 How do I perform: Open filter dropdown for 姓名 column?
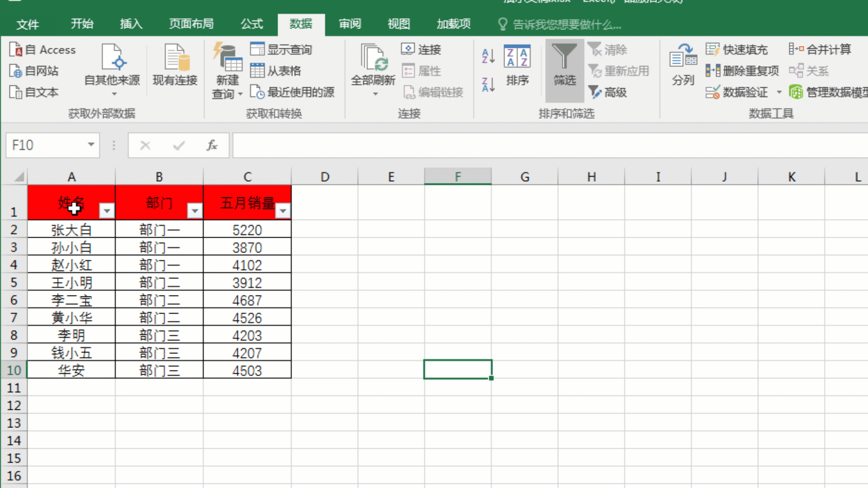107,211
